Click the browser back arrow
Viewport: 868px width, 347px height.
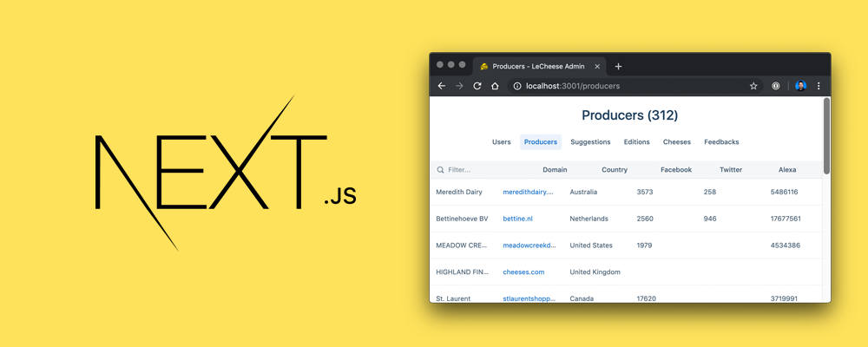click(442, 86)
